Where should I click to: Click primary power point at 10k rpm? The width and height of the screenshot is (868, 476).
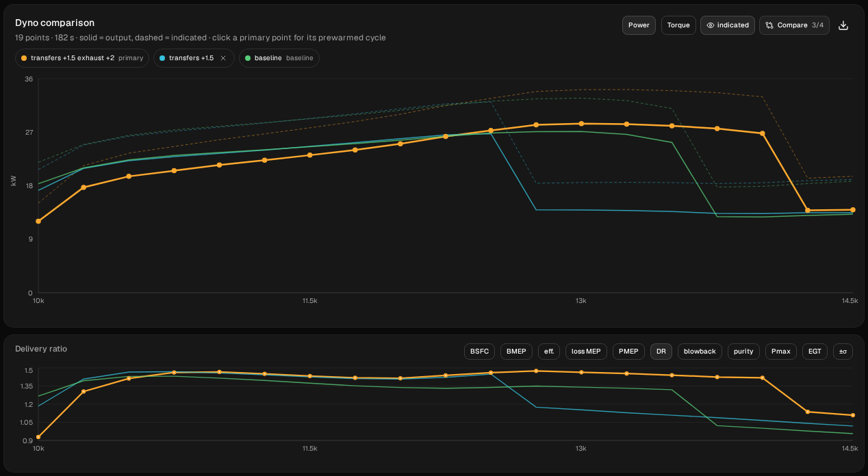pos(38,221)
